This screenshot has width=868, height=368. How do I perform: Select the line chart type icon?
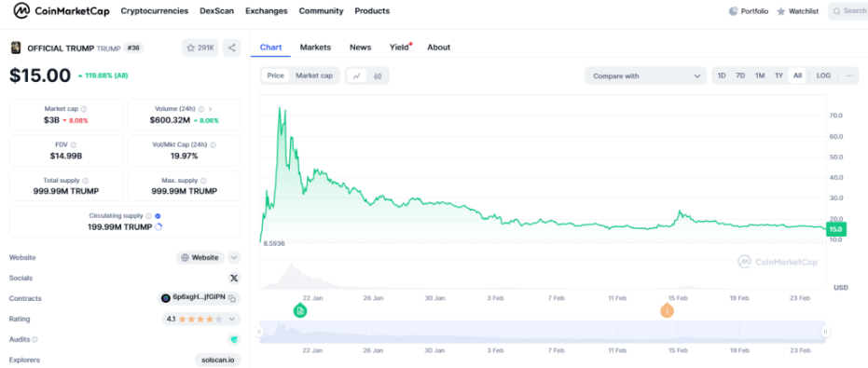pyautogui.click(x=356, y=75)
